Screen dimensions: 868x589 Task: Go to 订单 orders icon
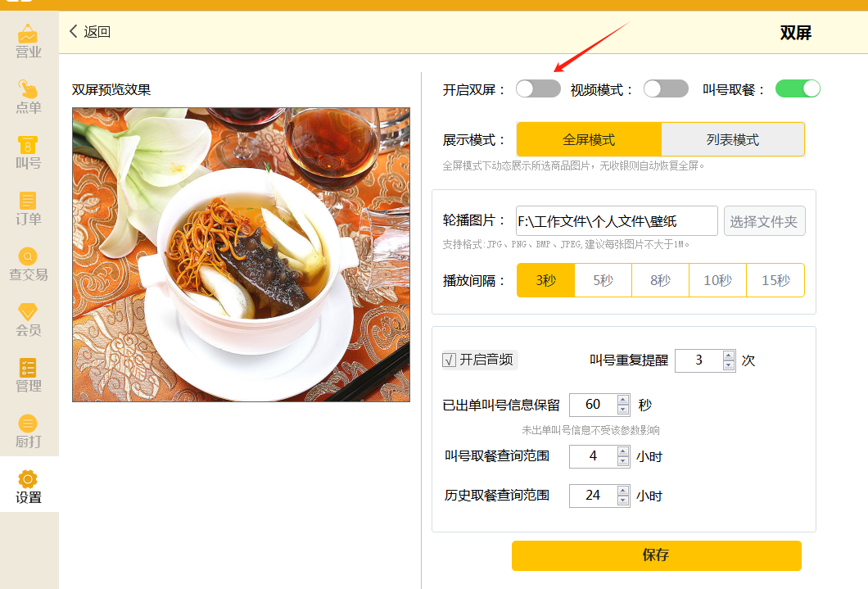click(x=29, y=202)
